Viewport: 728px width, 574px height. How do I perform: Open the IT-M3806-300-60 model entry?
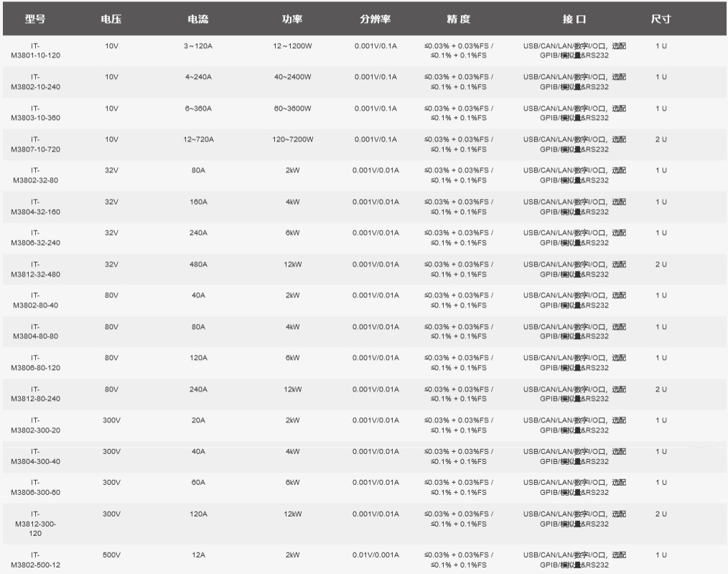(35, 487)
